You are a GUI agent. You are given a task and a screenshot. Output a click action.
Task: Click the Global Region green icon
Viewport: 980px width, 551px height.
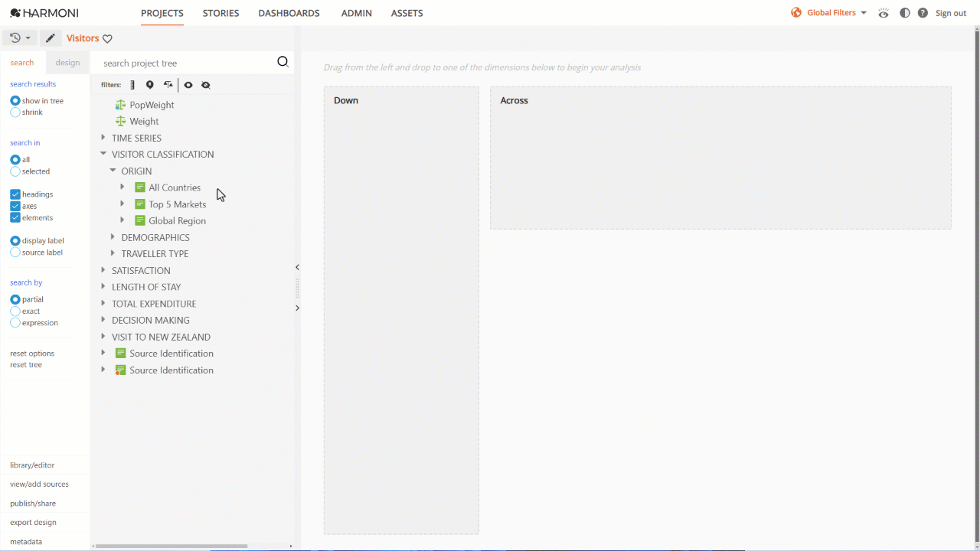pyautogui.click(x=140, y=220)
